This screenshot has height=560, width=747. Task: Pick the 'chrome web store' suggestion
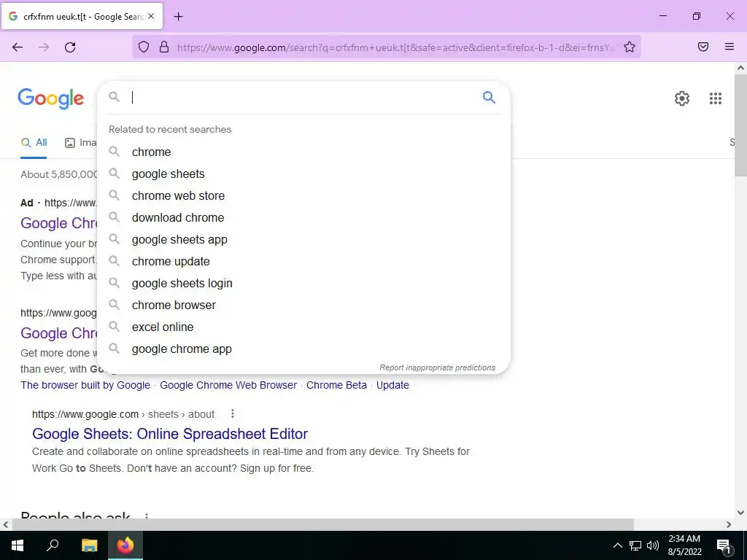(304, 195)
